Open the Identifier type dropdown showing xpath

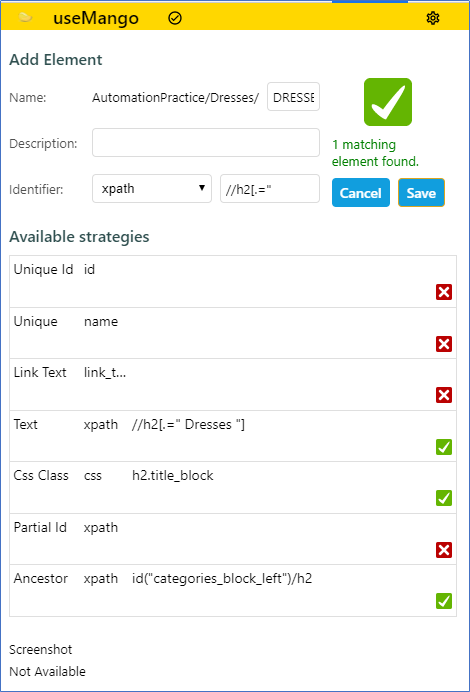[x=152, y=188]
